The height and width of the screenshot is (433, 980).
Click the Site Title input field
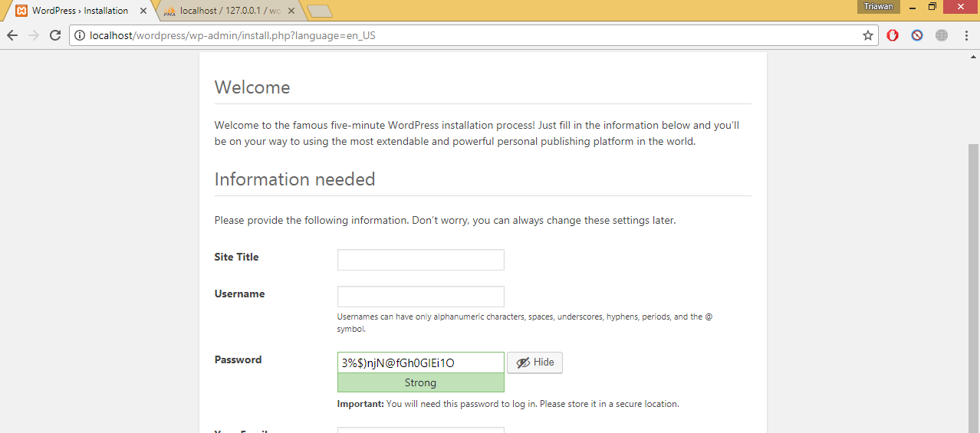click(420, 260)
